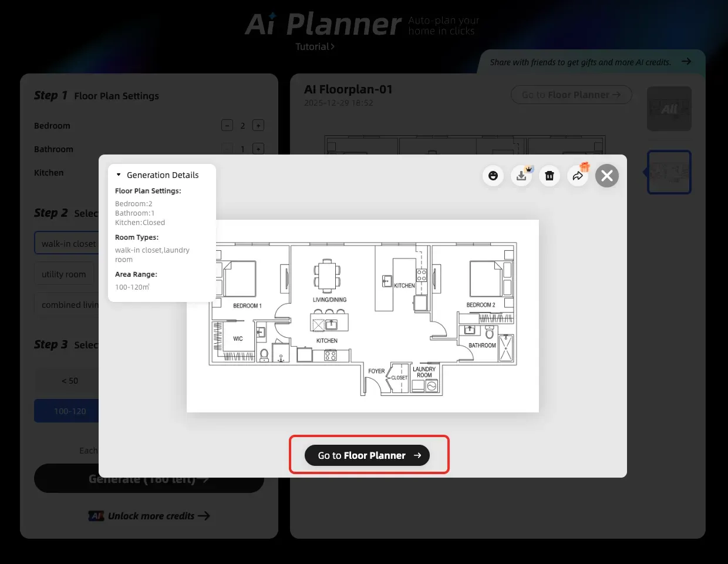The width and height of the screenshot is (728, 564).
Task: Click Go to Floor Planner below the preview
Action: [367, 455]
